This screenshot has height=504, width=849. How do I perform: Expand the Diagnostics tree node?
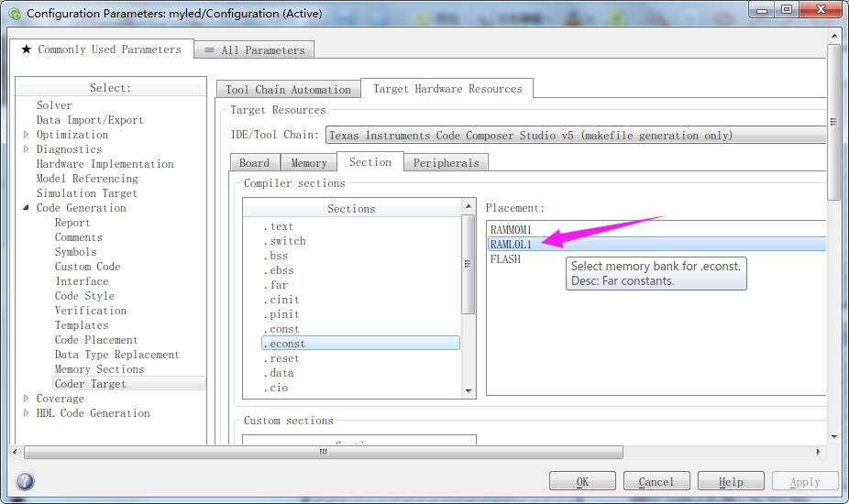tap(26, 148)
